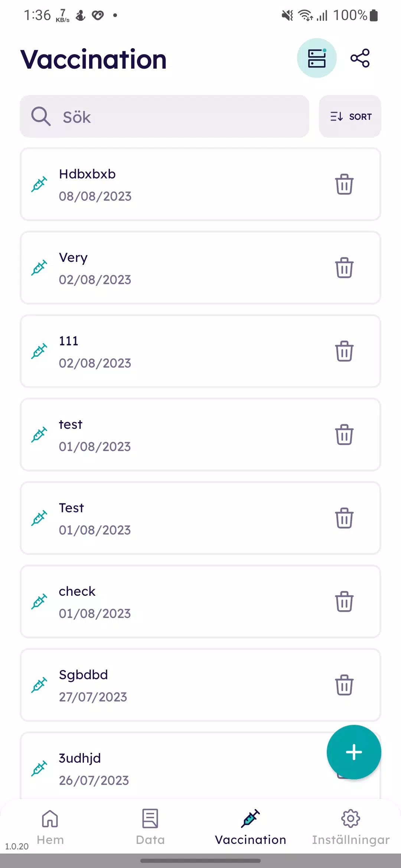The width and height of the screenshot is (401, 868).
Task: Tap the syringe icon beside the Very entry
Action: pyautogui.click(x=39, y=268)
